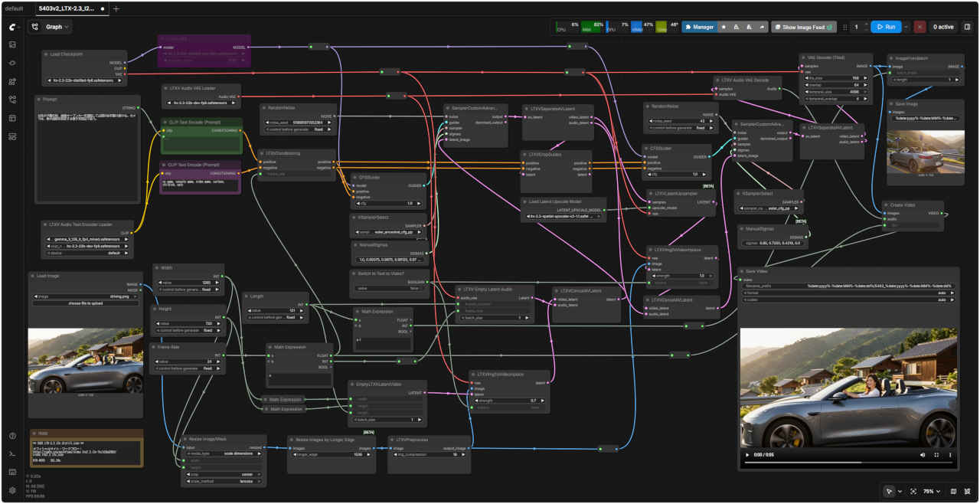Image resolution: width=980 pixels, height=504 pixels.
Task: Expand the pointer mode chevron in bottom toolbar
Action: pos(900,491)
